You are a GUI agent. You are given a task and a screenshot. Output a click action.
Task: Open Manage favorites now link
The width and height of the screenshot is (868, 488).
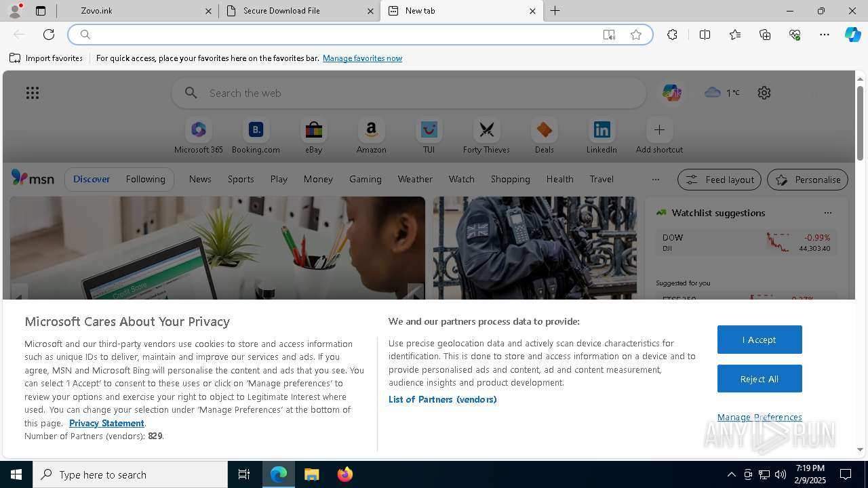pyautogui.click(x=362, y=58)
